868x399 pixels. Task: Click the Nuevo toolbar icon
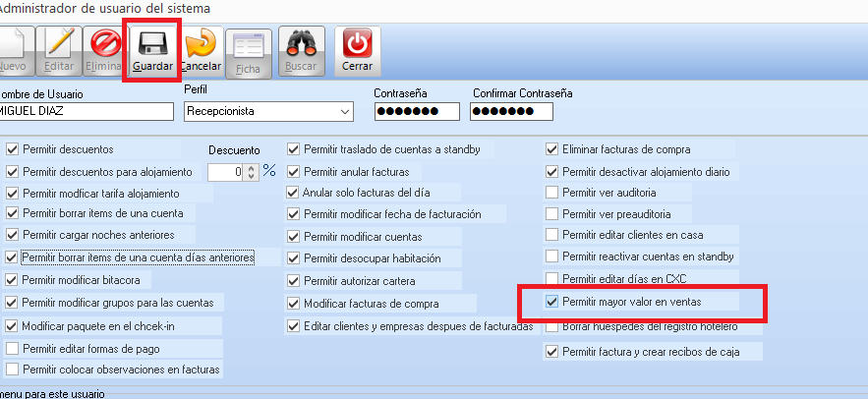pyautogui.click(x=14, y=45)
